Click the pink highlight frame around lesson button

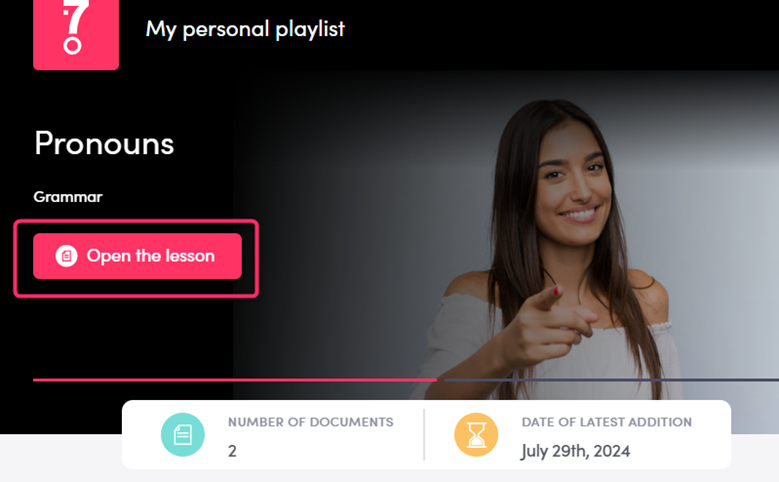[136, 258]
